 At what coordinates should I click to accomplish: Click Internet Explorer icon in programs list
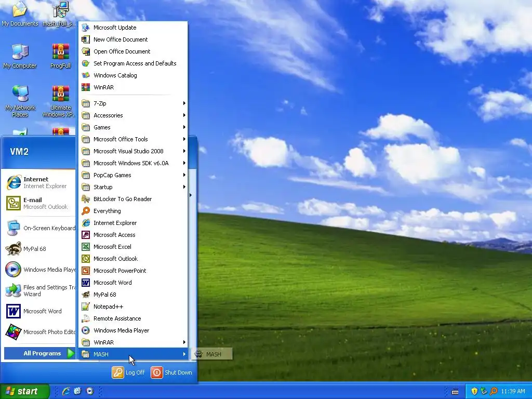click(x=86, y=222)
